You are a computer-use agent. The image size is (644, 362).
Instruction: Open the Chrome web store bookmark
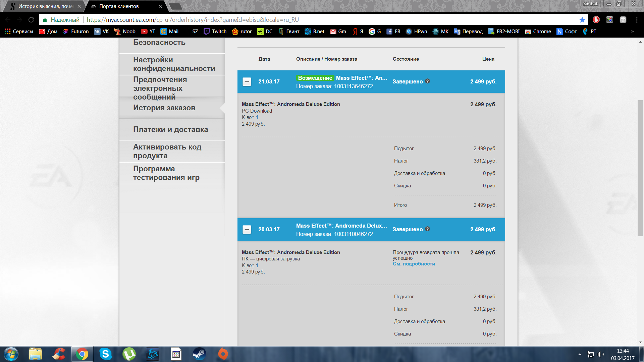[x=538, y=32]
